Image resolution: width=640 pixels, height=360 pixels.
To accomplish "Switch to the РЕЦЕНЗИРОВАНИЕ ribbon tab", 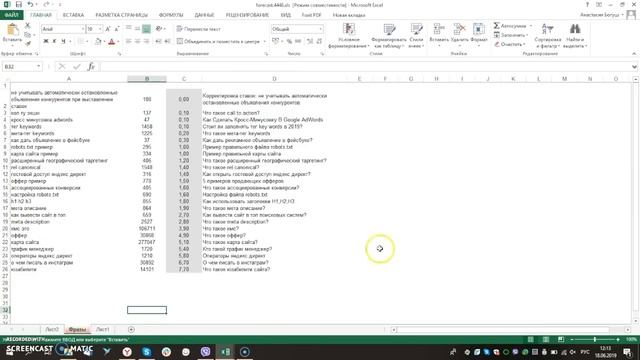I will [x=247, y=15].
